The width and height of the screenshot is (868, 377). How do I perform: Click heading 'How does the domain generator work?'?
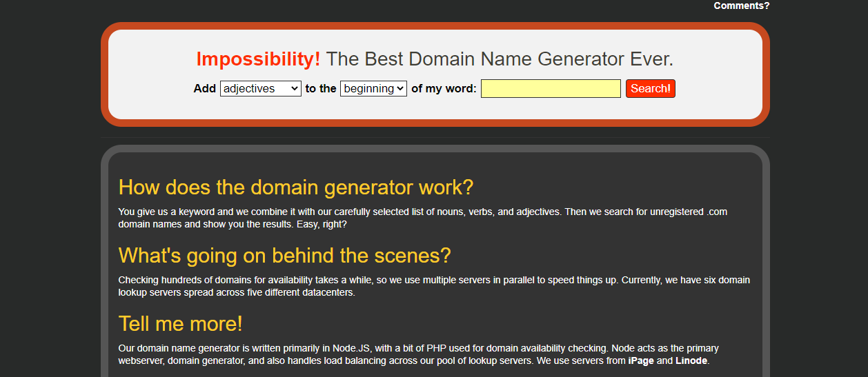tap(296, 187)
